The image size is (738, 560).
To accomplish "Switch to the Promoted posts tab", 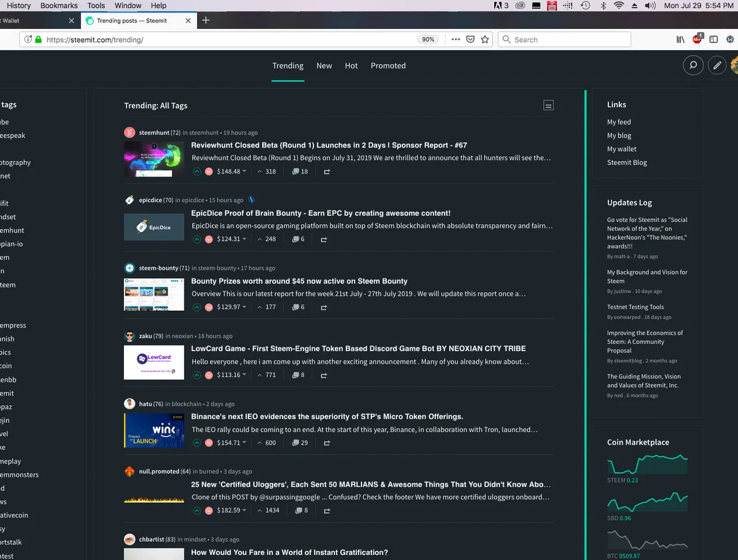I will click(388, 66).
